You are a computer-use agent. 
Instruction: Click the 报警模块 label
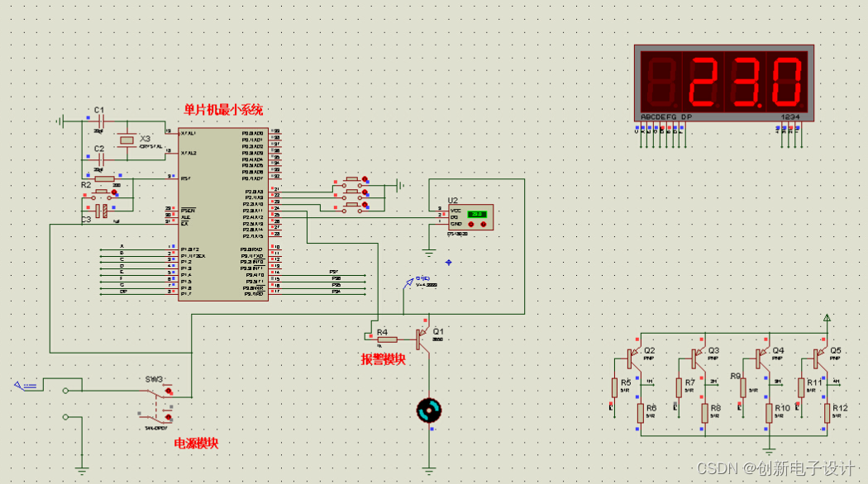pos(383,359)
